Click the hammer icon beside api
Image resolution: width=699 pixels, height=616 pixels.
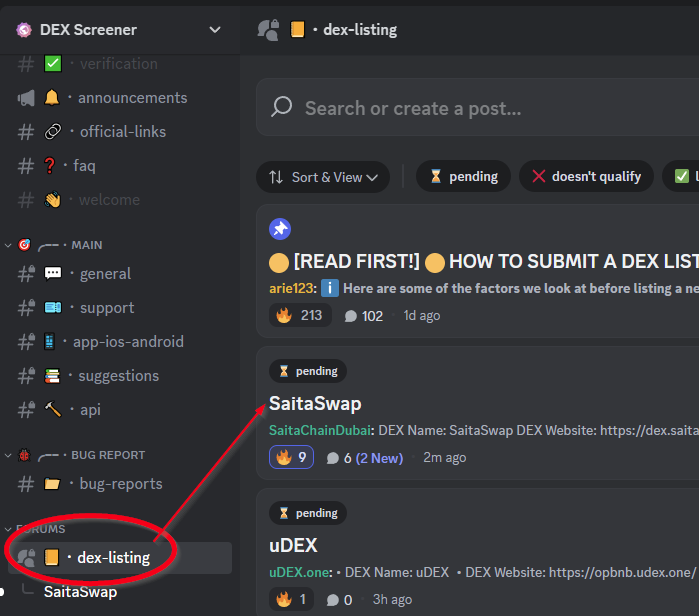click(53, 409)
